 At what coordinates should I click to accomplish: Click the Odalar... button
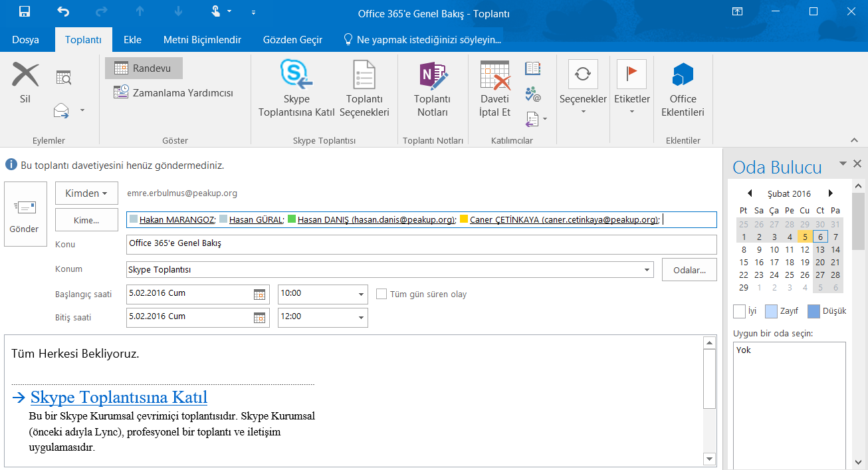[x=689, y=269]
